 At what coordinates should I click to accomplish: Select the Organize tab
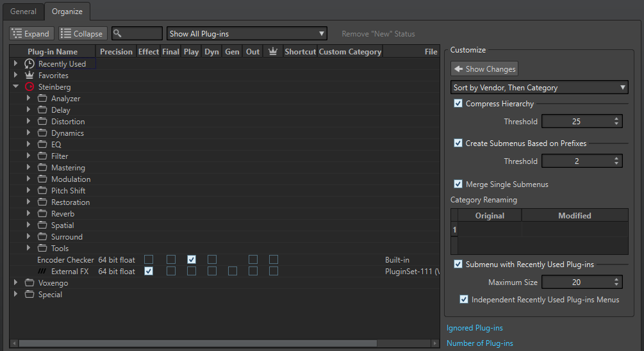(67, 11)
